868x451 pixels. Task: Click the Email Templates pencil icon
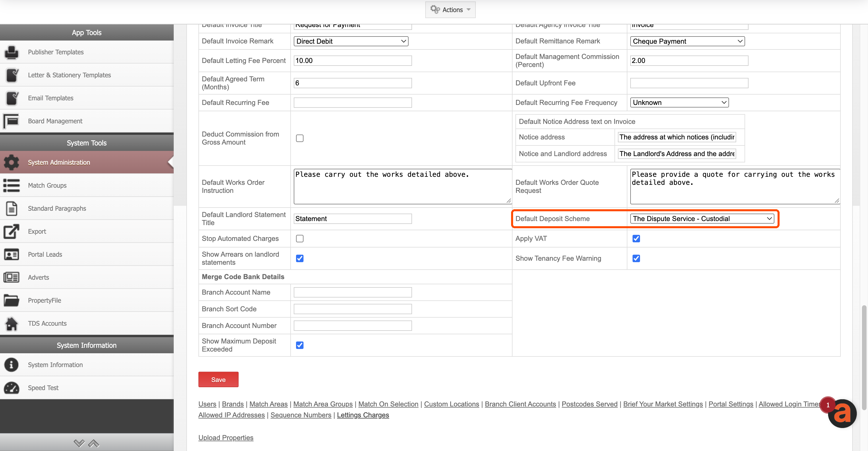click(x=11, y=98)
